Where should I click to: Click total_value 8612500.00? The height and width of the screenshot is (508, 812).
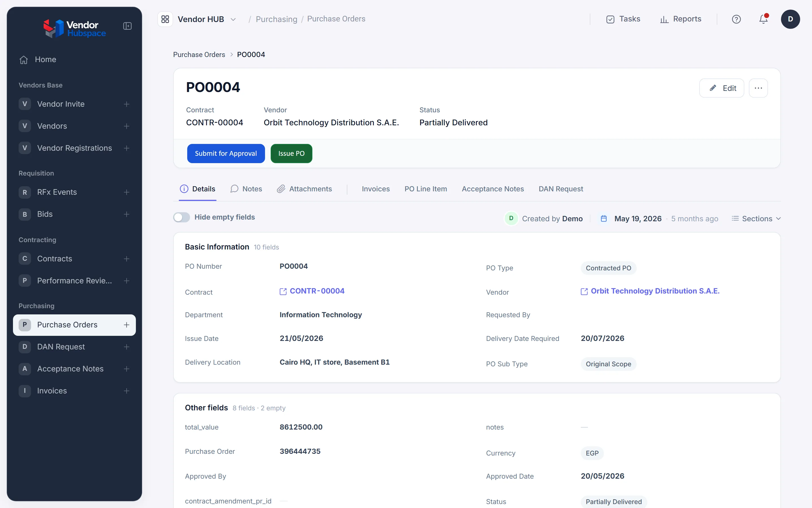point(301,427)
